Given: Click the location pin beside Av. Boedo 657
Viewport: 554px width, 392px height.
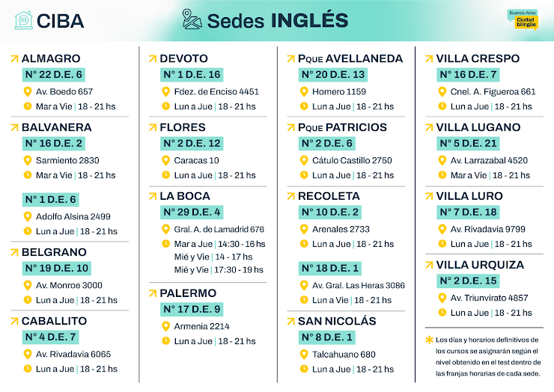Looking at the screenshot, I should 28,92.
